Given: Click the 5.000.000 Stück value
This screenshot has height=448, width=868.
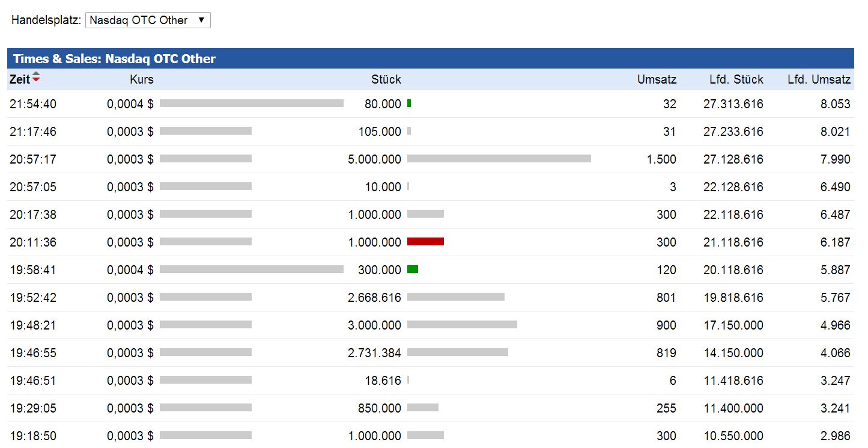Looking at the screenshot, I should pyautogui.click(x=375, y=159).
